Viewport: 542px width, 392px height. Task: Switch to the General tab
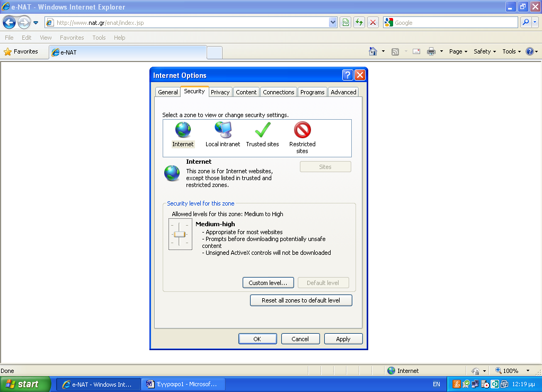(167, 92)
